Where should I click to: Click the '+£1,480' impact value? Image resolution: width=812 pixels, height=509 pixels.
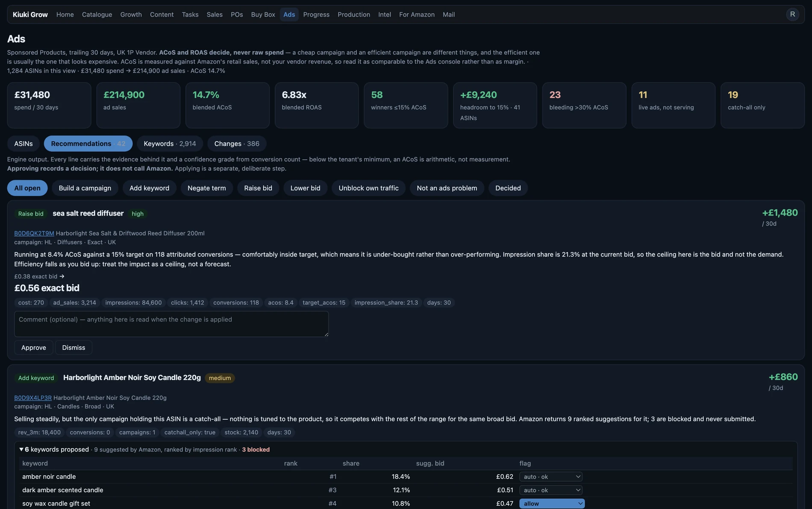click(x=780, y=213)
